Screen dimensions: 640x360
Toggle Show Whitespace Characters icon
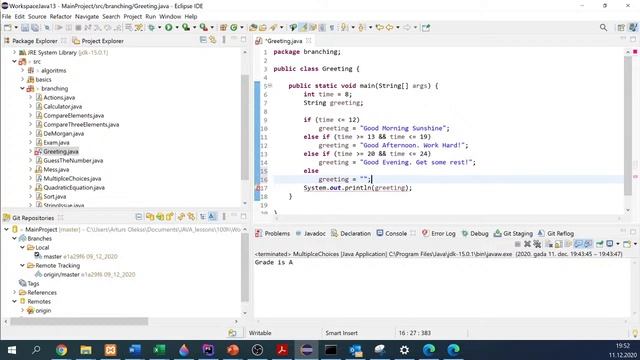(x=332, y=28)
